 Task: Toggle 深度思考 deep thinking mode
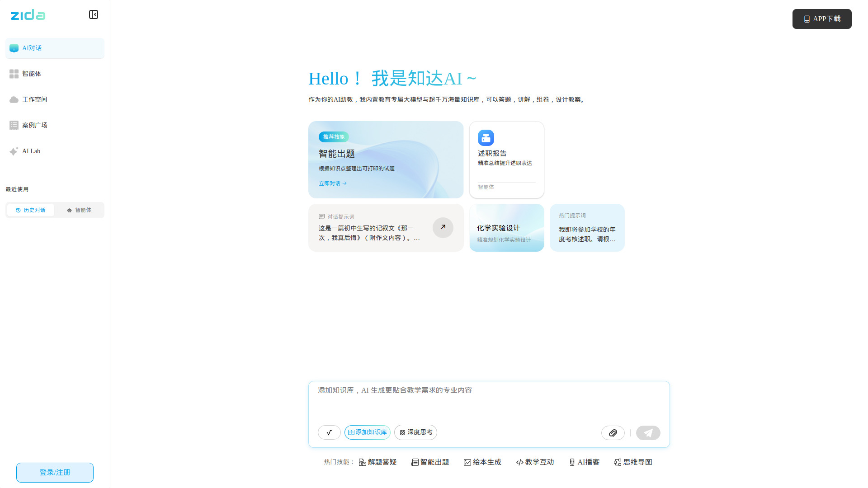coord(415,432)
